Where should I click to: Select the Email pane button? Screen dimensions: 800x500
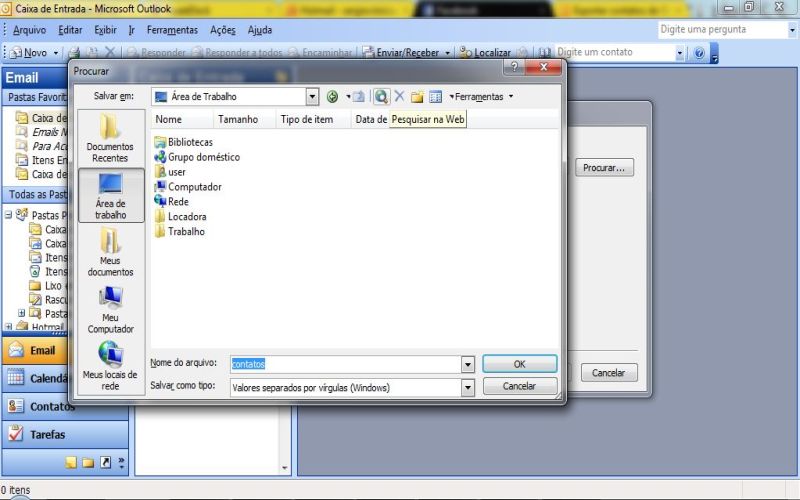pyautogui.click(x=35, y=351)
